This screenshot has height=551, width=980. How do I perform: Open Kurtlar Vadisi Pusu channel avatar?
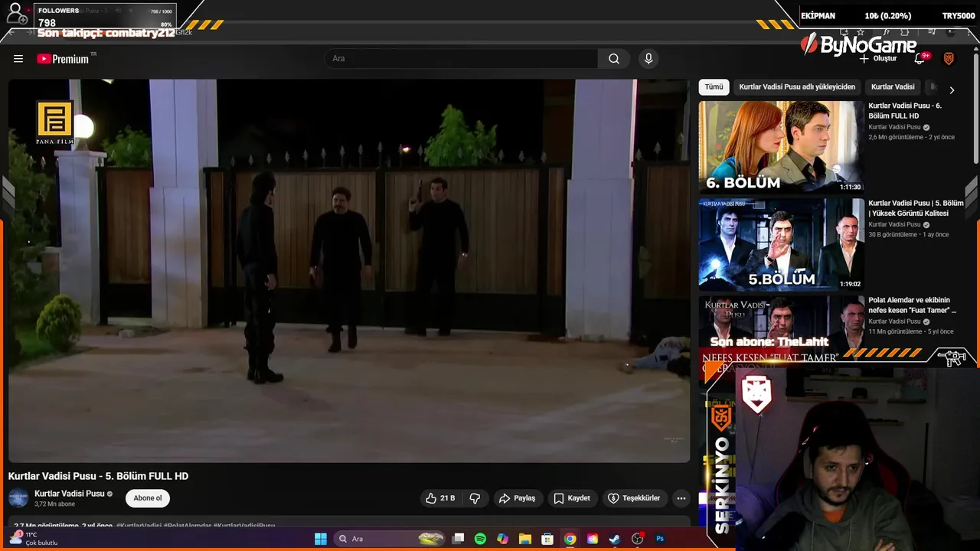click(18, 498)
